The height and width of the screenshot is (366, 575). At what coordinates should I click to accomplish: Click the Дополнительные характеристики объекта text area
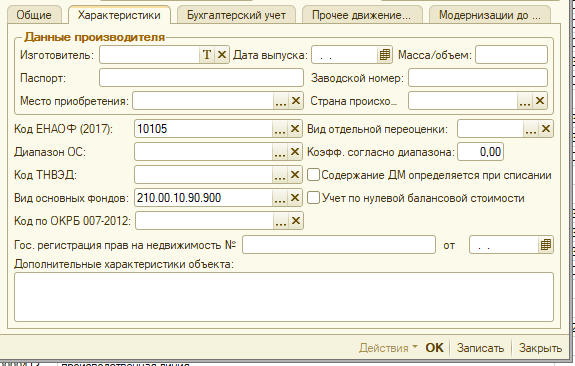(283, 297)
